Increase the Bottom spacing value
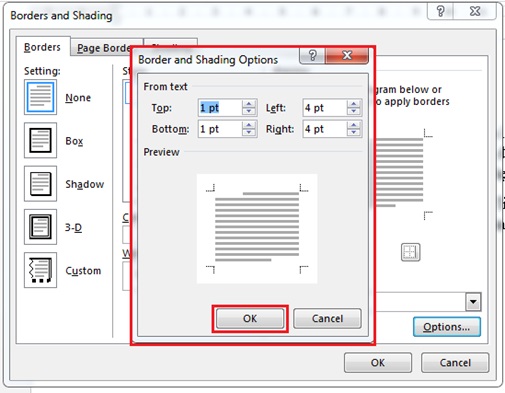The width and height of the screenshot is (505, 393). coord(249,125)
